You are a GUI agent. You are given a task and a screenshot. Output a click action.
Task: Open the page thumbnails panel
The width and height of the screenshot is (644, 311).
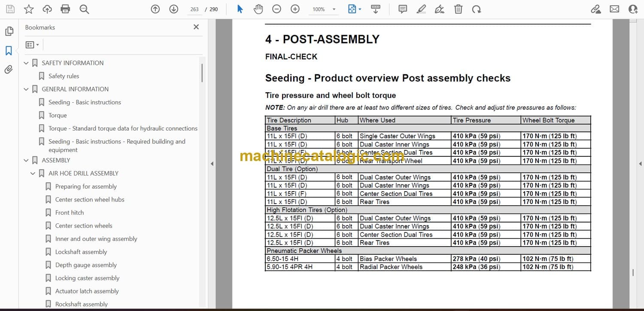pyautogui.click(x=9, y=31)
